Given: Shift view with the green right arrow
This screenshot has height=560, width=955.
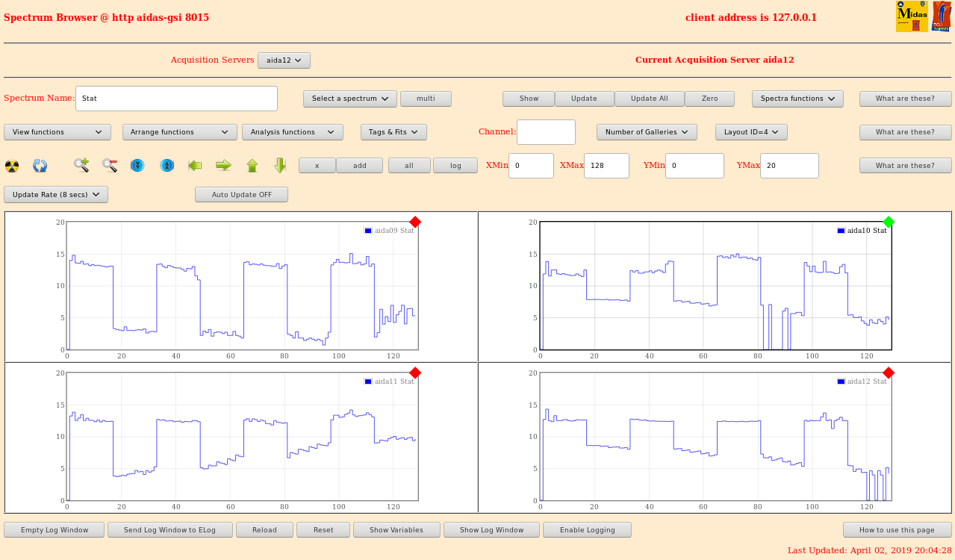Looking at the screenshot, I should (223, 165).
